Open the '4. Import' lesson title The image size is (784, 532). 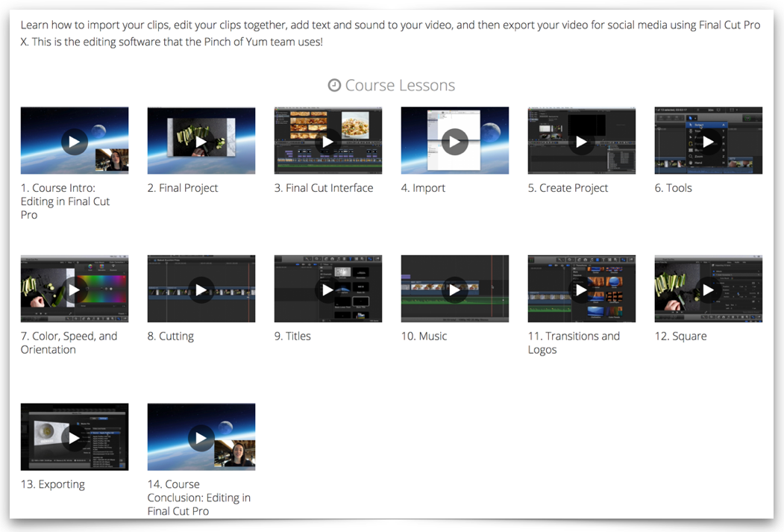pyautogui.click(x=423, y=188)
